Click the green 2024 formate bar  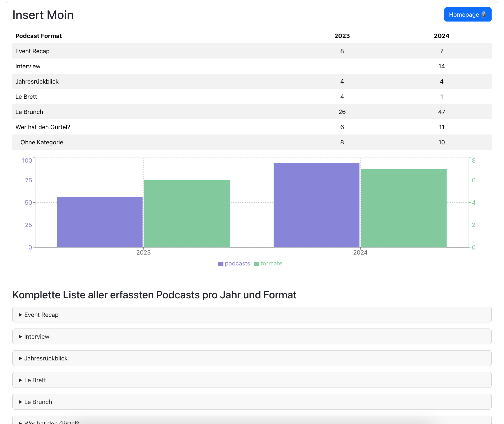coord(404,208)
